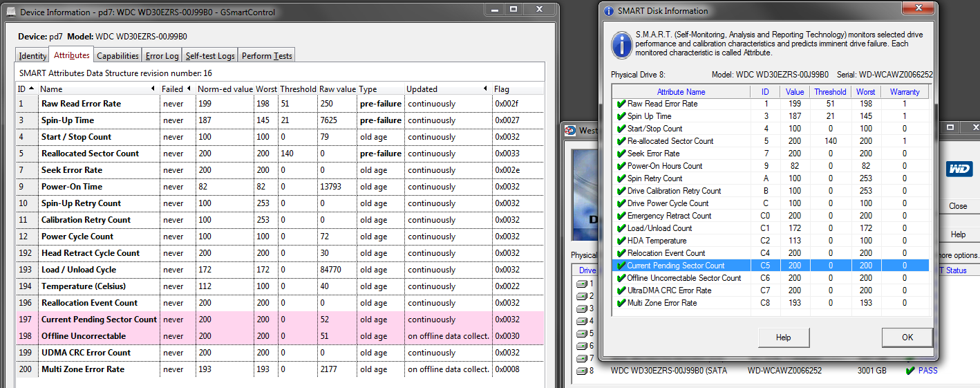The image size is (980, 388).
Task: Click the Western Digital window title bar icon
Action: [x=570, y=130]
